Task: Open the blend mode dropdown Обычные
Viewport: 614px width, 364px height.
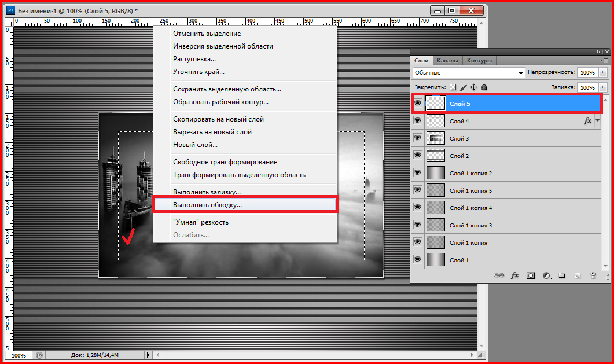Action: tap(468, 72)
